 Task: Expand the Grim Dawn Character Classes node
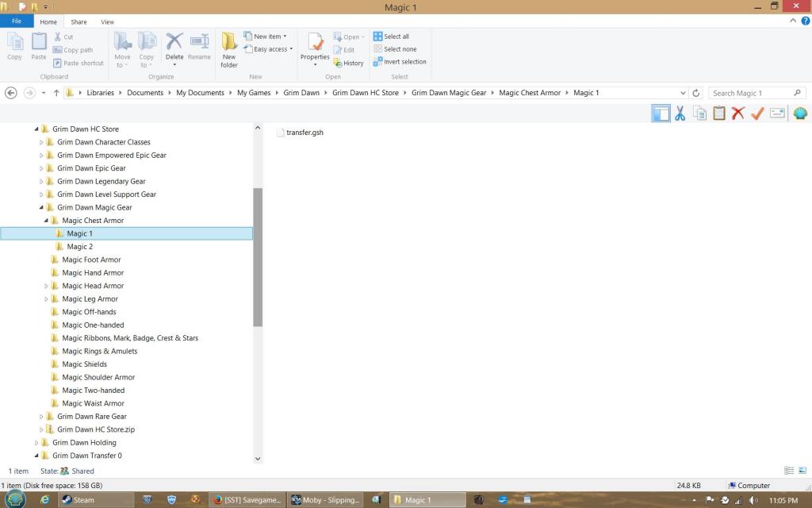coord(41,142)
